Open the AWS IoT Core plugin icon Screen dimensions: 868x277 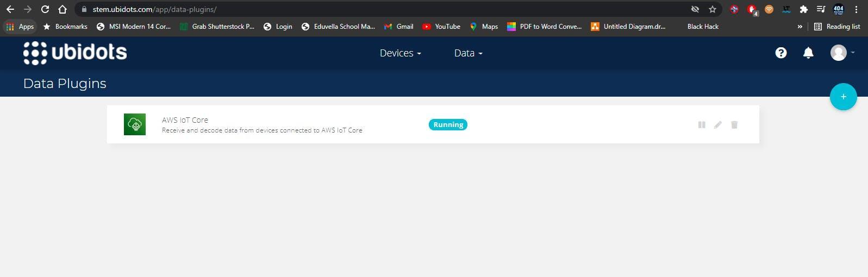pyautogui.click(x=135, y=124)
